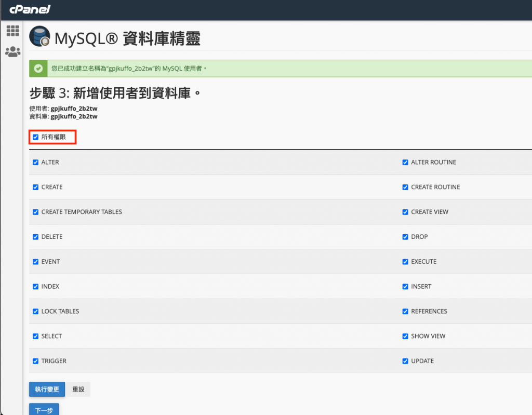Open the home grid icon in sidebar
Screen dimensions: 532x415
(13, 31)
